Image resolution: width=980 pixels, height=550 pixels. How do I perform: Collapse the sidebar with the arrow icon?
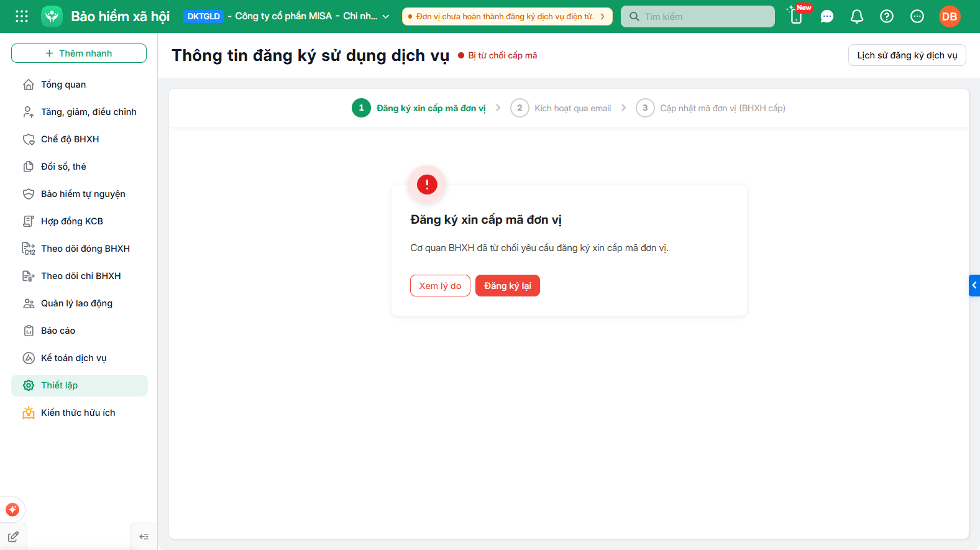pyautogui.click(x=144, y=537)
